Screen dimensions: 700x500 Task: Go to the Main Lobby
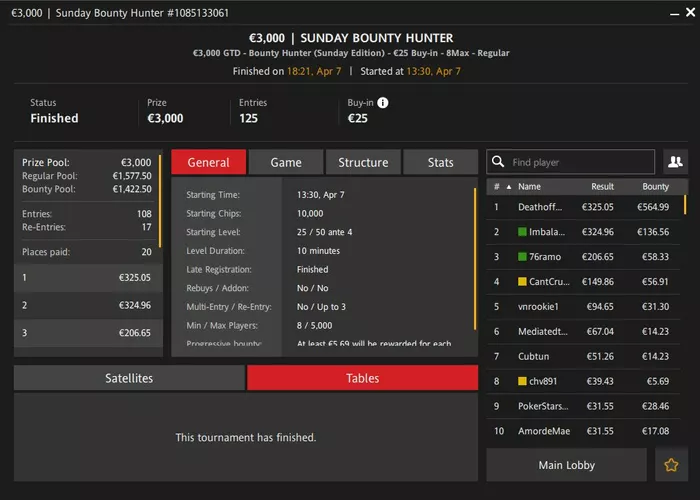tap(567, 465)
